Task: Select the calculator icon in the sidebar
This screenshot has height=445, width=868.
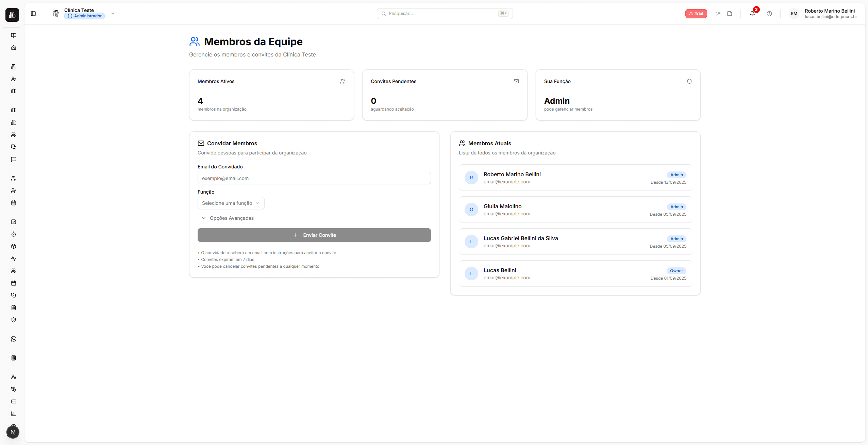Action: (x=14, y=358)
